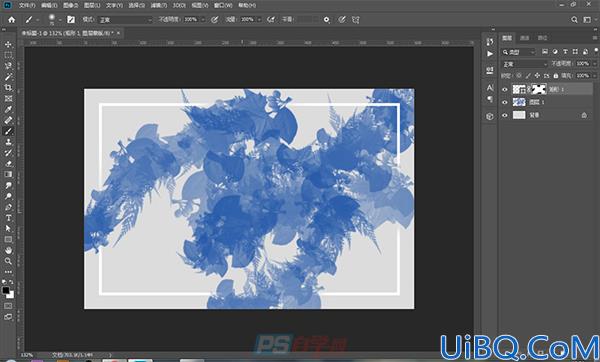Select the Move tool
The height and width of the screenshot is (362, 600).
coord(8,44)
